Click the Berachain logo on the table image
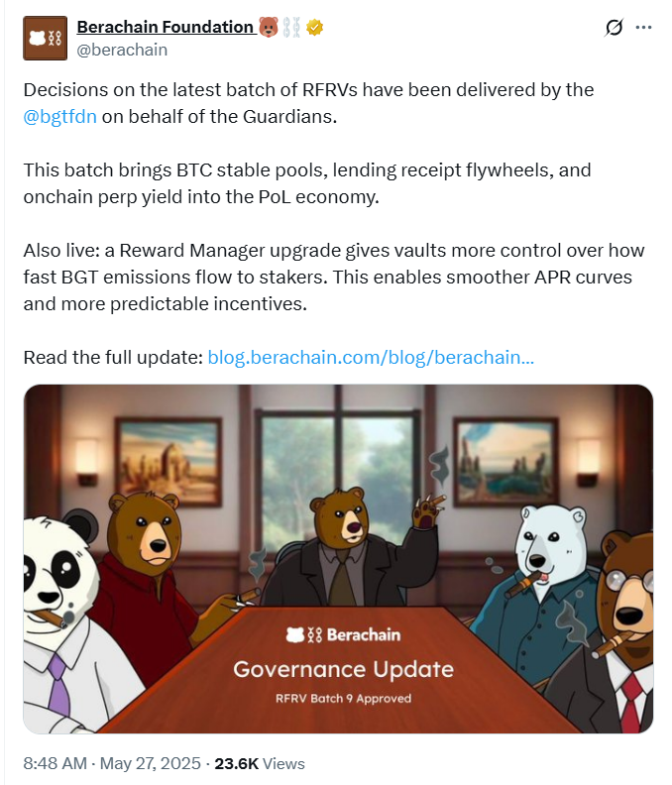 343,634
